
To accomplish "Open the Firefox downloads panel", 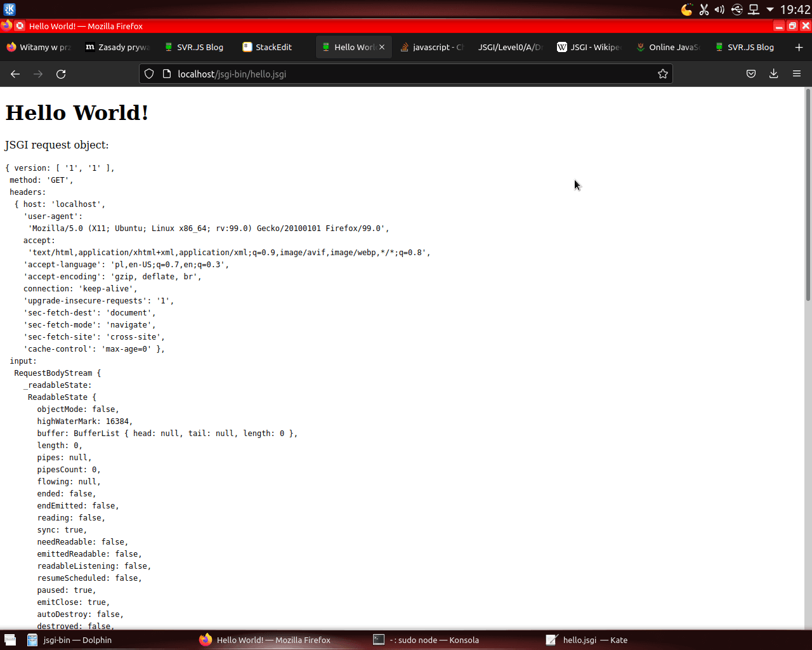I will (774, 74).
